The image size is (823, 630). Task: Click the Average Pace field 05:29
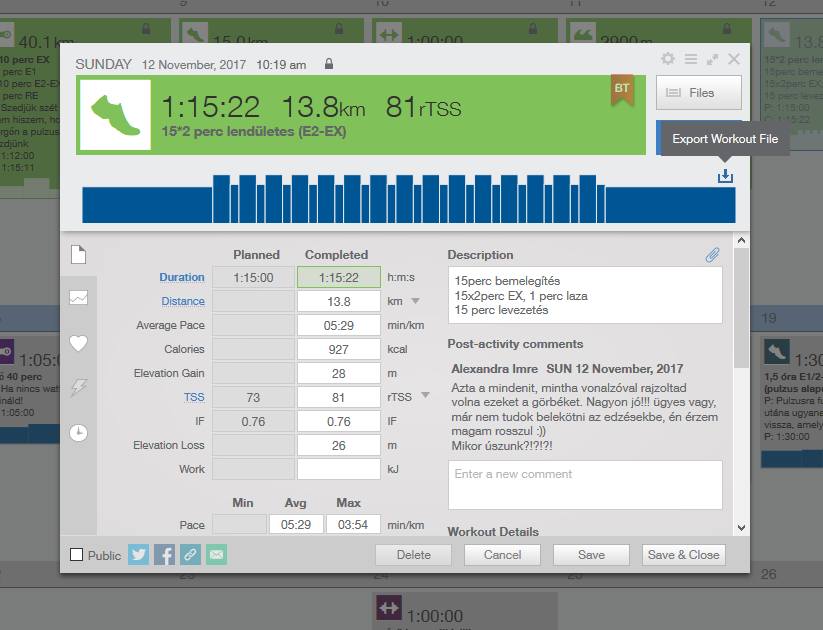339,326
